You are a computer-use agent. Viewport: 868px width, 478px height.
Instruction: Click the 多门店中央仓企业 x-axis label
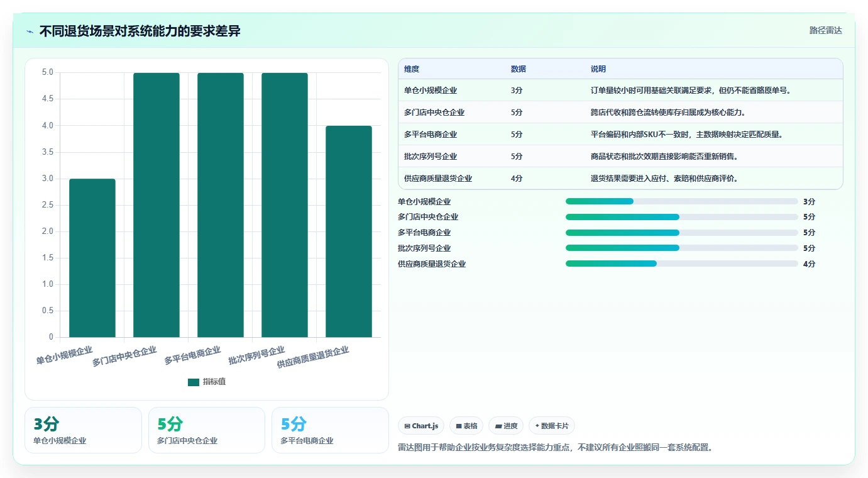tap(124, 357)
